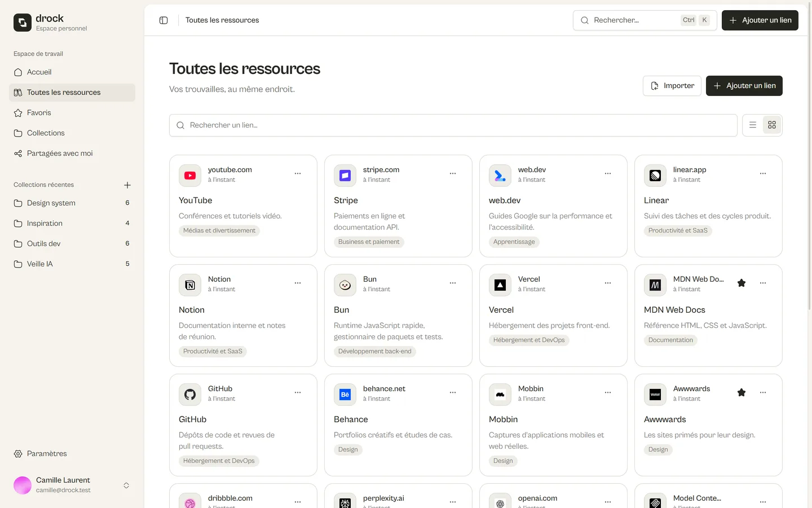Image resolution: width=812 pixels, height=508 pixels.
Task: Open options menu for the web.dev card
Action: coord(608,173)
